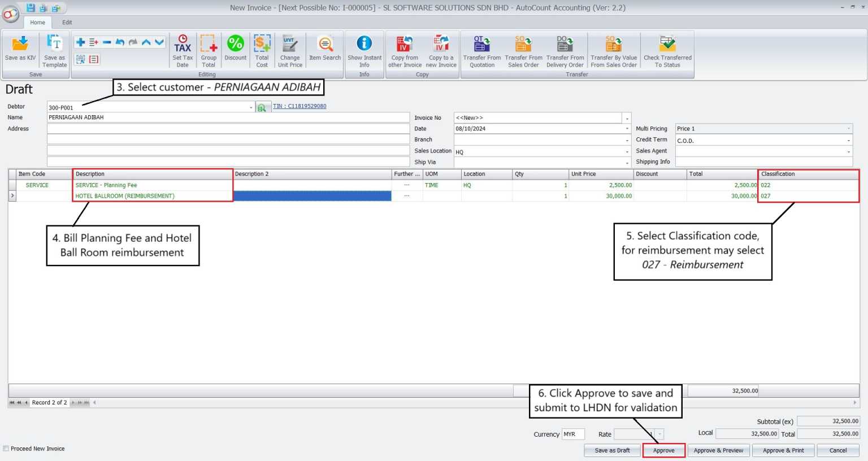Open the Date picker dropdown
Viewport: 868px width, 461px height.
click(x=627, y=129)
